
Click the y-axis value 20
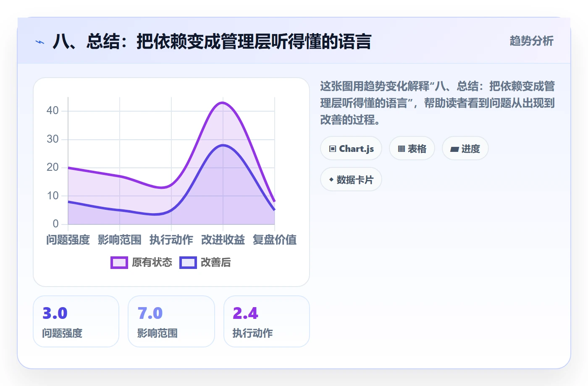pyautogui.click(x=52, y=167)
